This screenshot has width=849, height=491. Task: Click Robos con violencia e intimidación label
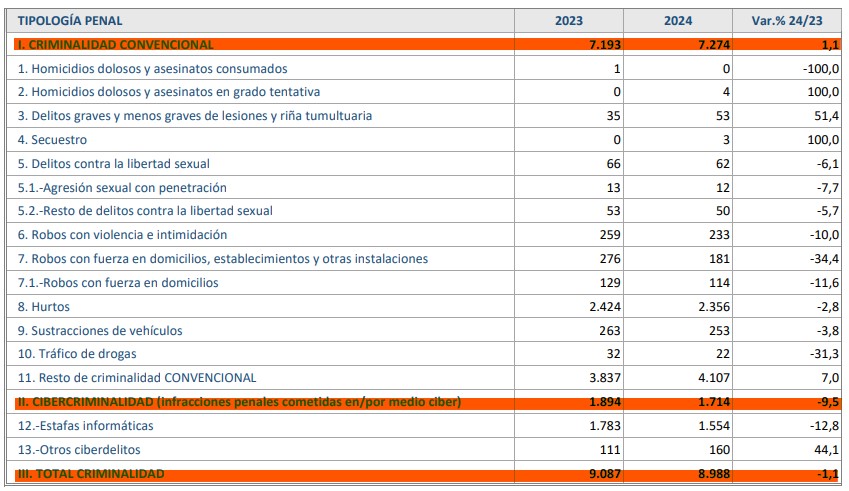(123, 235)
